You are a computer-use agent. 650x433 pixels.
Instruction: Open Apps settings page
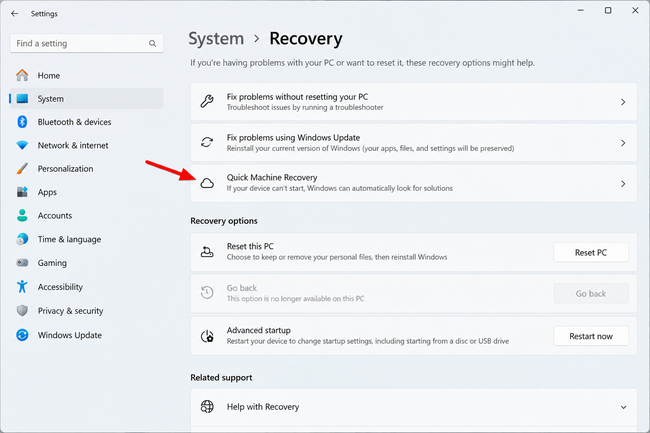point(87,192)
